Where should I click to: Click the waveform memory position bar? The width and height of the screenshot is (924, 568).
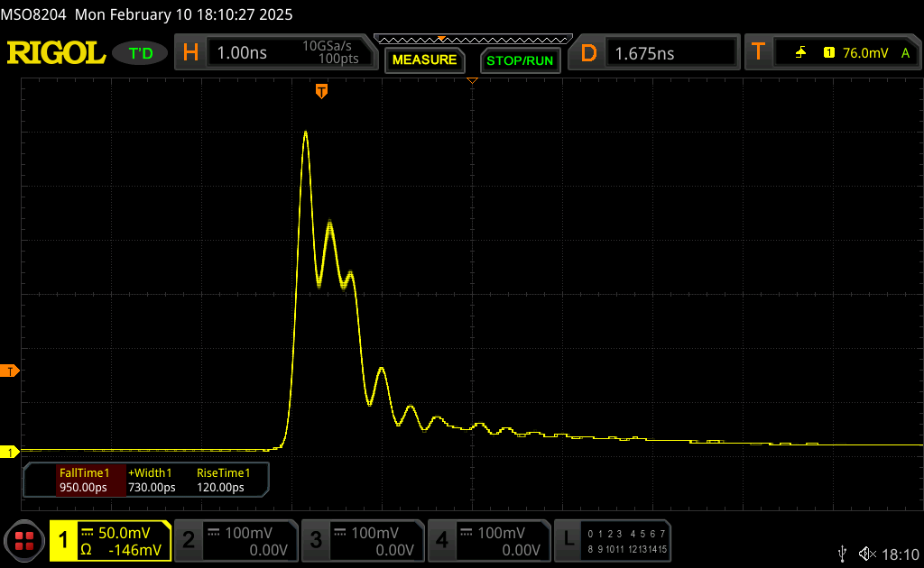(472, 39)
